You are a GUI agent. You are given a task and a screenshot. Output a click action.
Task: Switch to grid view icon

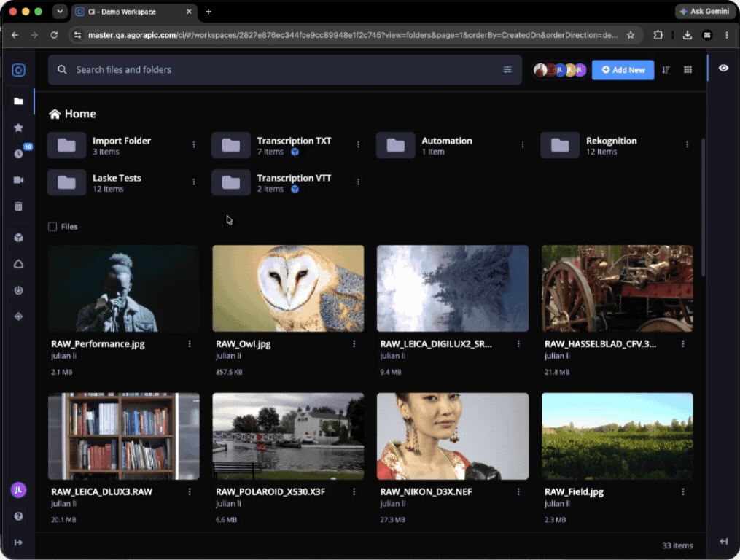click(x=688, y=70)
